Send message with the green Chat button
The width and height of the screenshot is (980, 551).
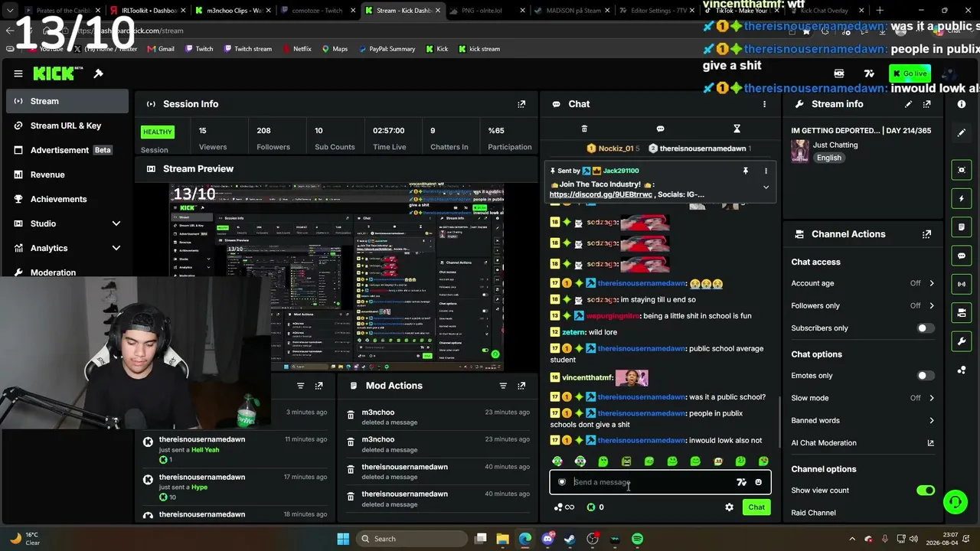pos(756,507)
